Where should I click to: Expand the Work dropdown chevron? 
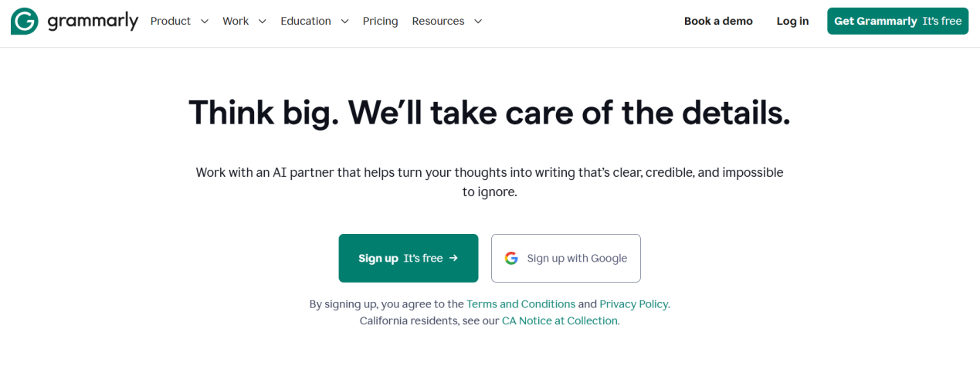[x=262, y=22]
